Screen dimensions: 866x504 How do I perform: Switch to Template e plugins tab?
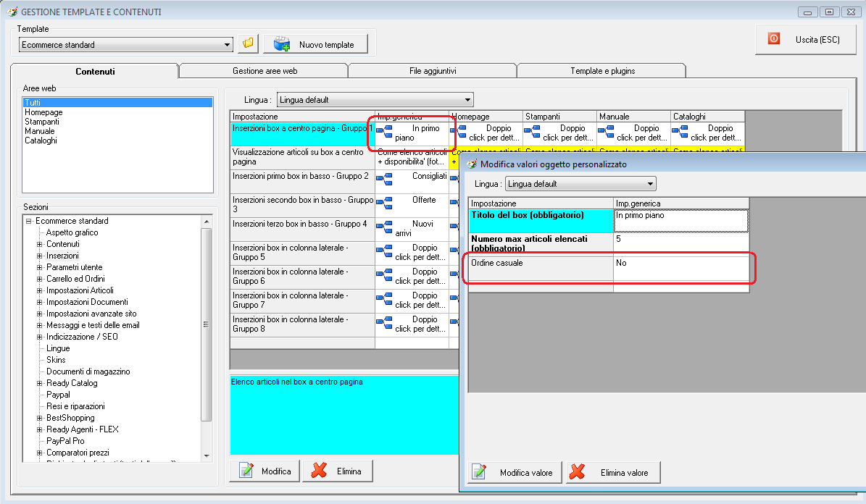coord(602,71)
